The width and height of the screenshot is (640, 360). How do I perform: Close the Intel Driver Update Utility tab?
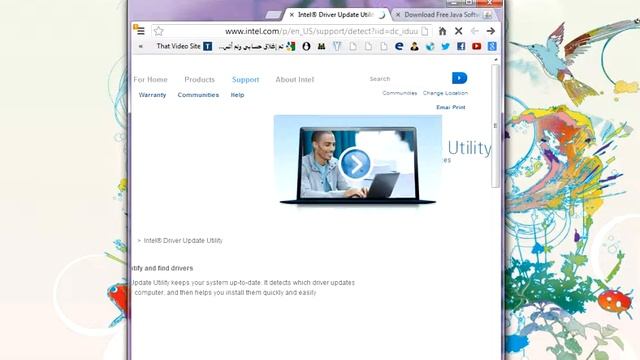pyautogui.click(x=291, y=15)
